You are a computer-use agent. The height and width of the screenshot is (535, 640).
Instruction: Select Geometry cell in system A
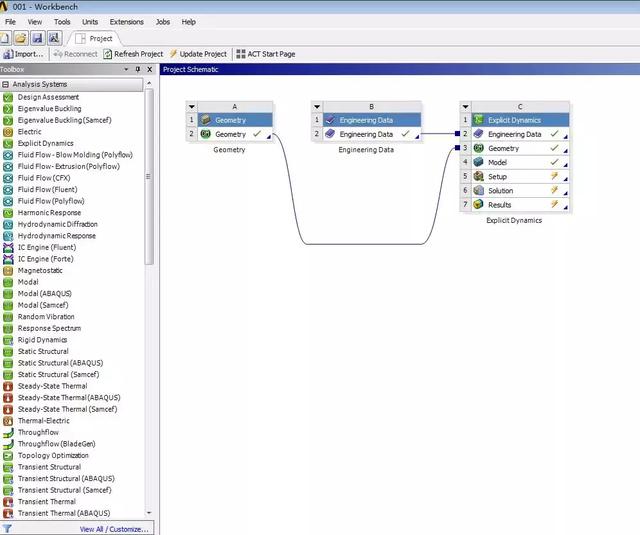pyautogui.click(x=235, y=134)
